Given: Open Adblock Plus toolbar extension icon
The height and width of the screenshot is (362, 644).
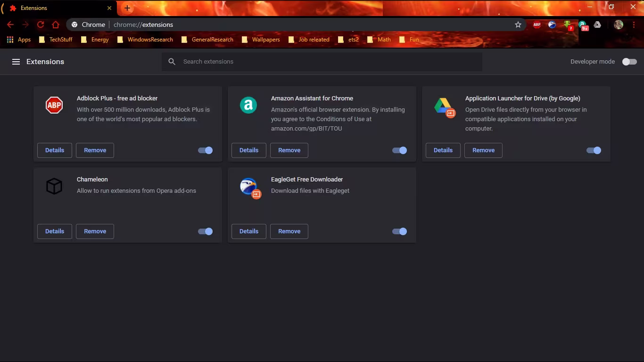Looking at the screenshot, I should point(537,25).
